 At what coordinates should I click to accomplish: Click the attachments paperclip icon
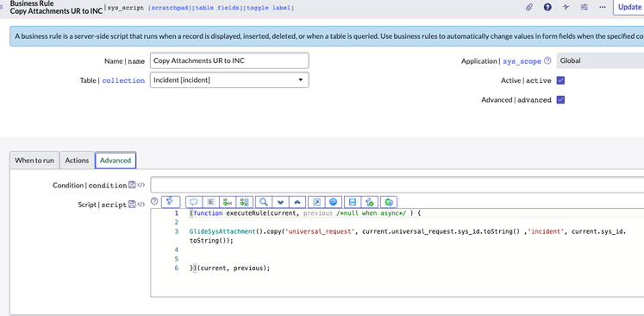pyautogui.click(x=529, y=7)
